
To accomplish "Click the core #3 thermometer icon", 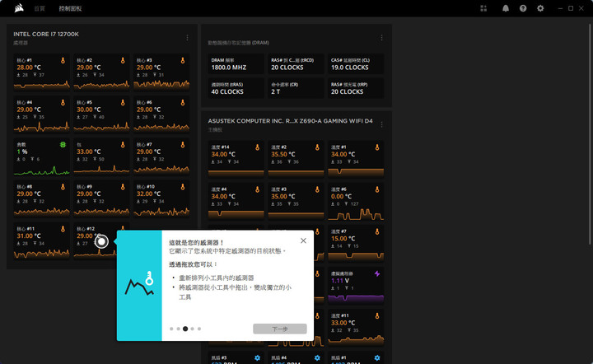I will pos(183,60).
